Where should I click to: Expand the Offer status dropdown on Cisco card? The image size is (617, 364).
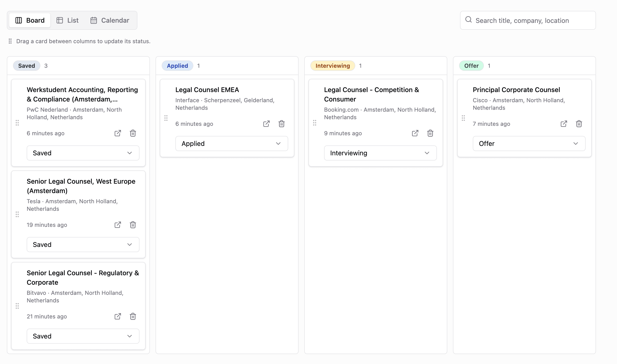pyautogui.click(x=529, y=144)
